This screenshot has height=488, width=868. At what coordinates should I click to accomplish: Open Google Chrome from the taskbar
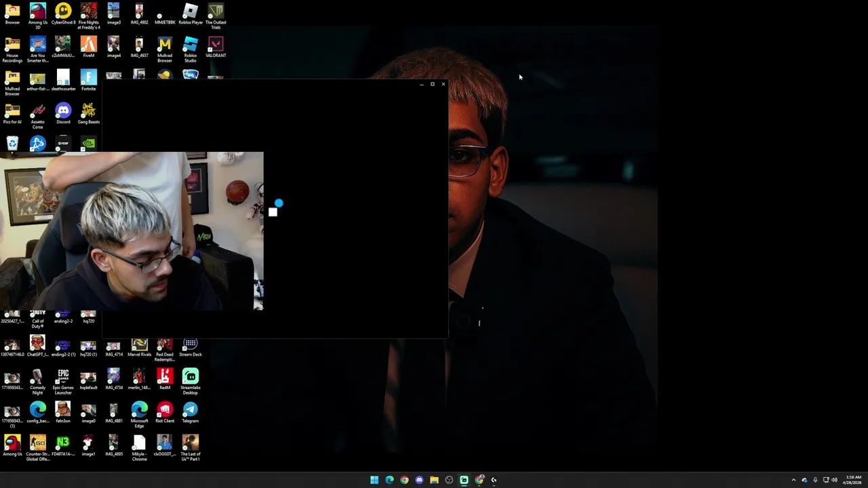404,480
